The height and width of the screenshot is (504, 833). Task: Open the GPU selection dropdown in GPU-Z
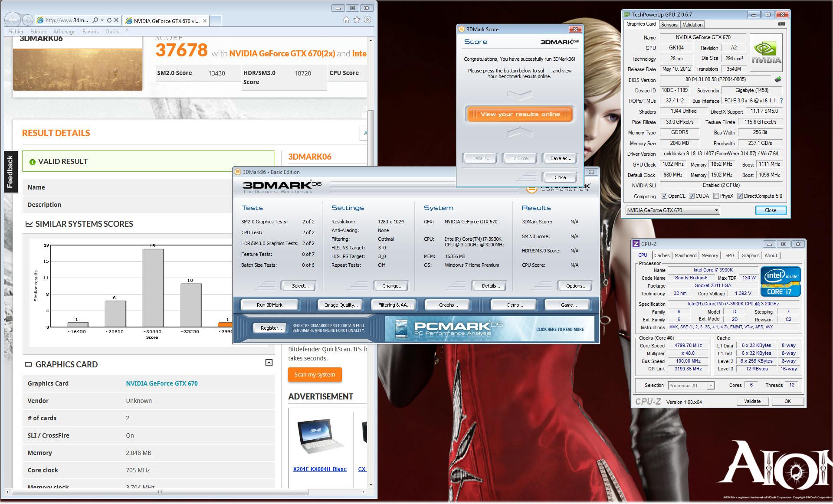tap(672, 210)
